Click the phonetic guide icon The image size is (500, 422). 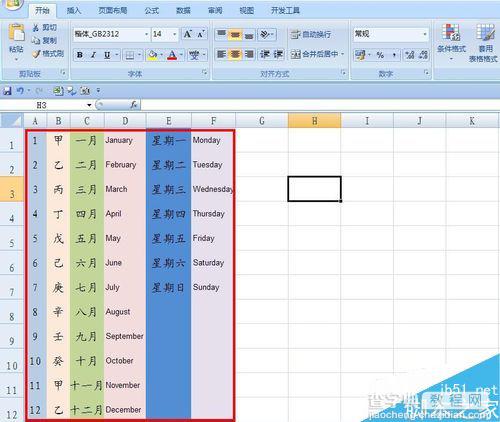194,55
